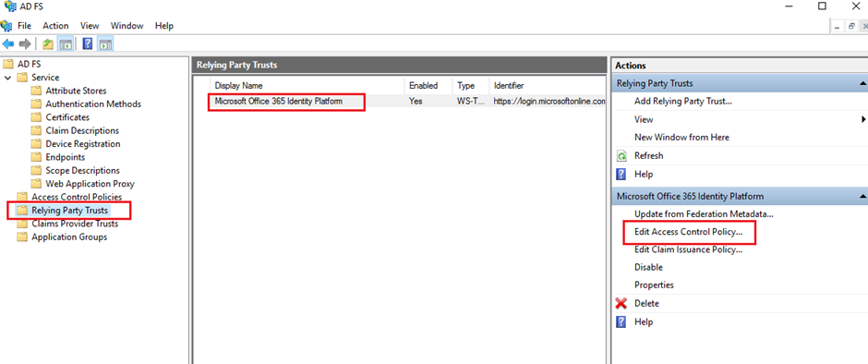The image size is (868, 364).
Task: Collapse the Relying Party Trusts actions section
Action: click(862, 84)
